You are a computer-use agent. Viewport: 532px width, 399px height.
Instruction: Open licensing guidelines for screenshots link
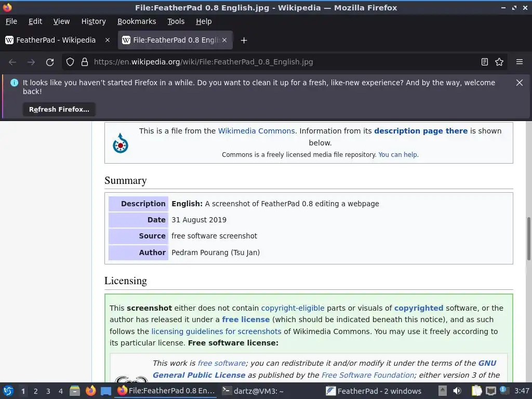click(x=217, y=331)
